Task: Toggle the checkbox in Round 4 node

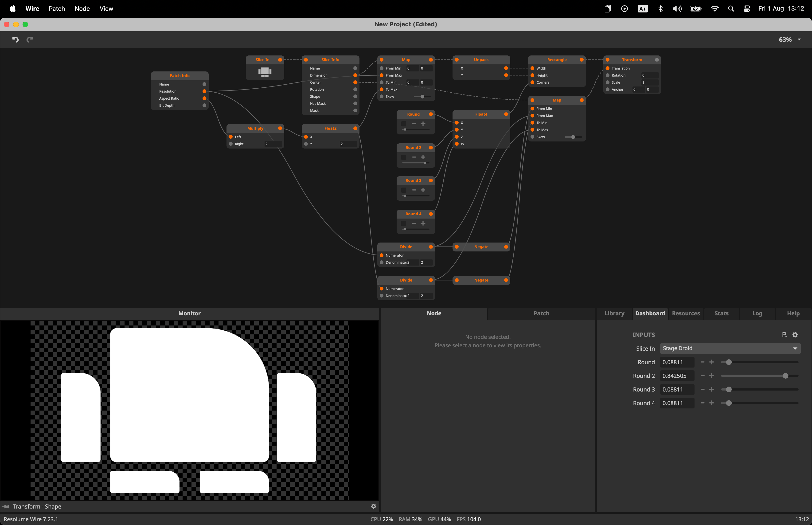Action: 404,224
